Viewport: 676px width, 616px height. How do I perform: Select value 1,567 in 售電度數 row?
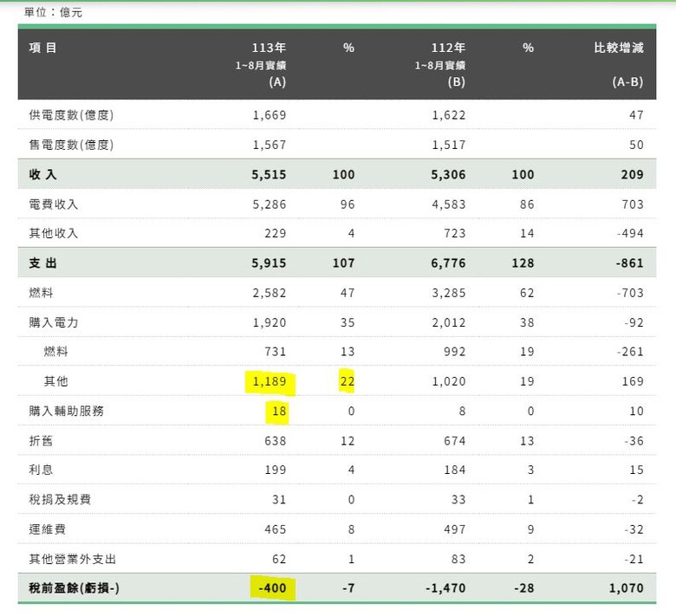[x=270, y=145]
